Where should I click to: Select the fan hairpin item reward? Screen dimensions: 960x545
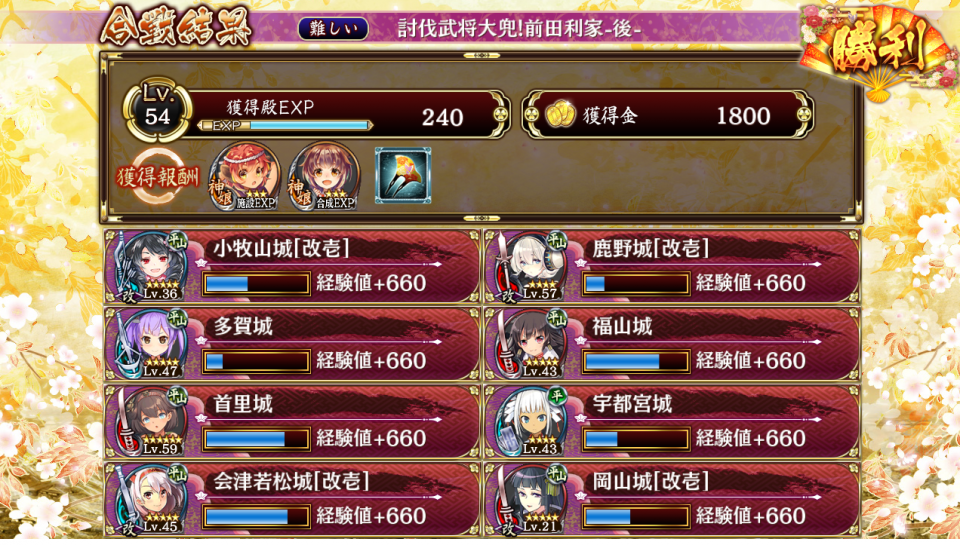403,175
